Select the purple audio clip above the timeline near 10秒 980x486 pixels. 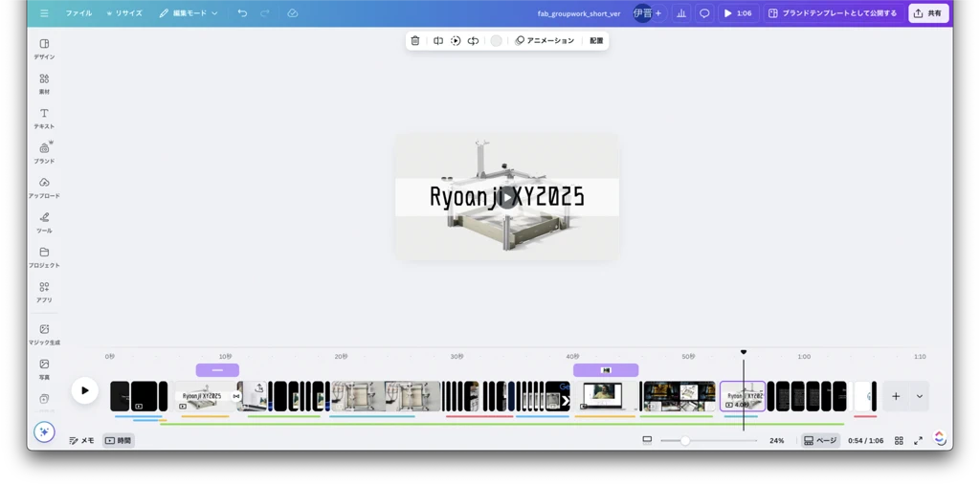217,370
